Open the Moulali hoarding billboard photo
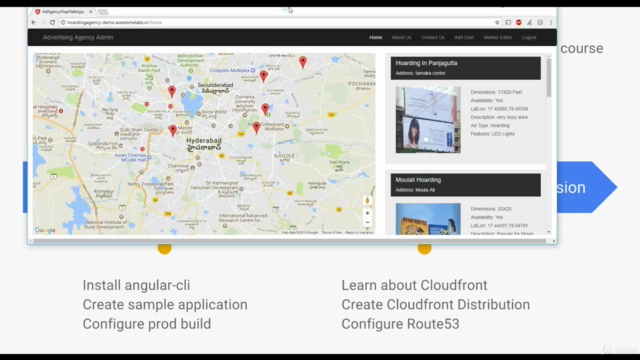The height and width of the screenshot is (360, 640). (428, 219)
